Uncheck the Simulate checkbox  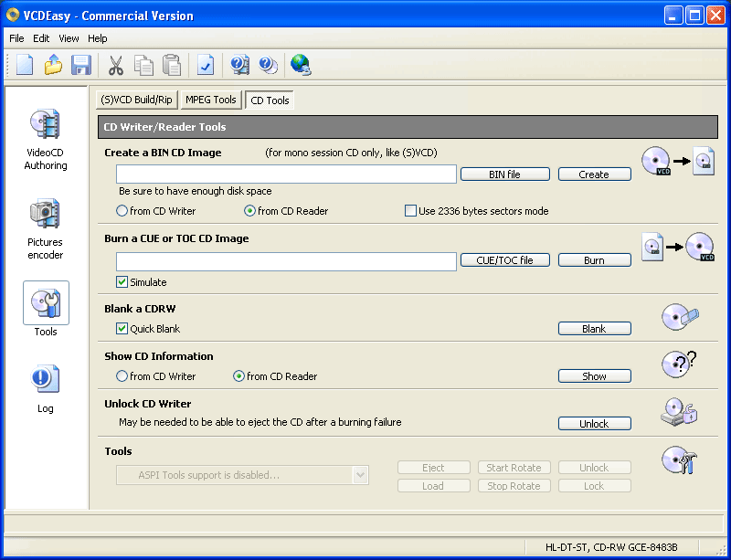[122, 282]
